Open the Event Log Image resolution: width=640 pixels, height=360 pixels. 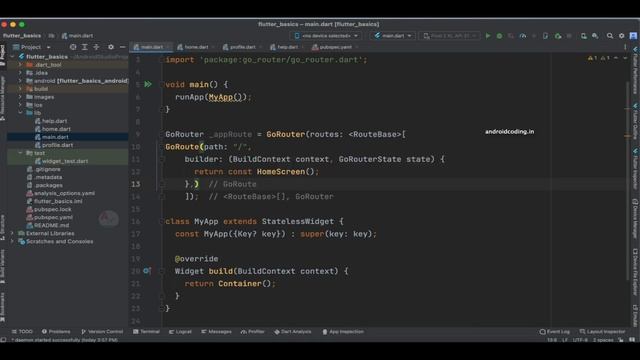point(555,331)
